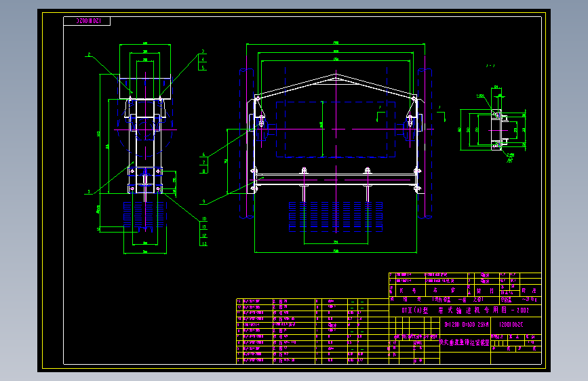Image resolution: width=588 pixels, height=381 pixels.
Task: Click balloon number 8 in middle callout stack
Action: 203,171
